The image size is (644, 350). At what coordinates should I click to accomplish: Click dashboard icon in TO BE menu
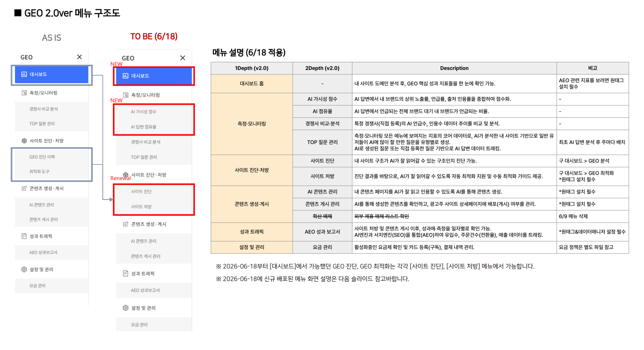(x=125, y=76)
